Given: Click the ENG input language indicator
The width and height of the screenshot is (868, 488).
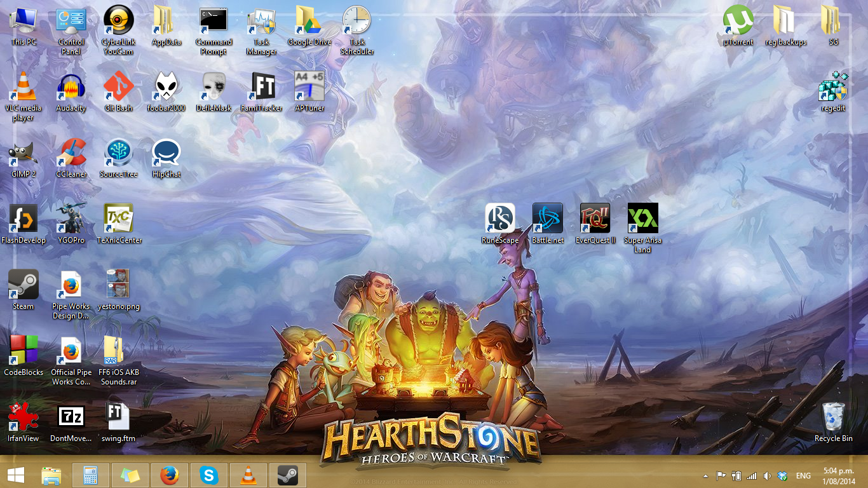Looking at the screenshot, I should point(803,476).
